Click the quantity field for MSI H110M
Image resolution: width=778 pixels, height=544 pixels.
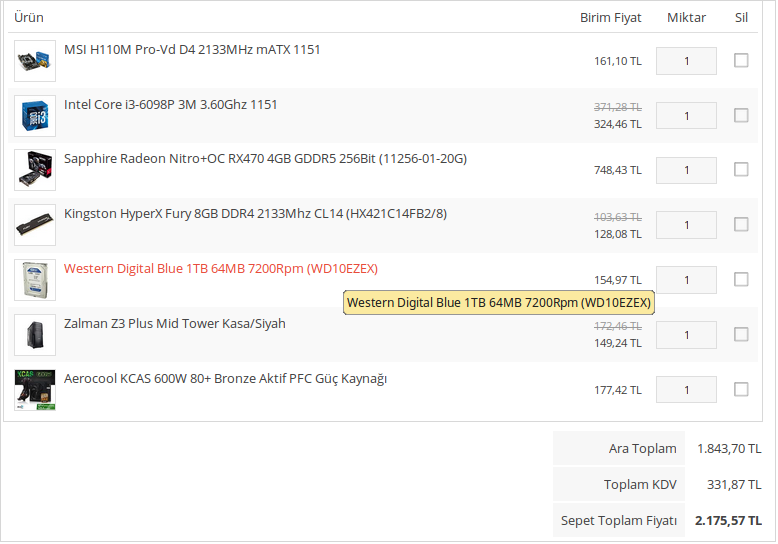(x=686, y=61)
